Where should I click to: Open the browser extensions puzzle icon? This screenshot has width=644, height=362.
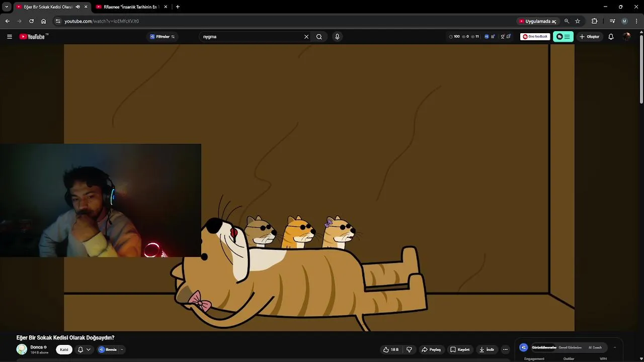594,21
